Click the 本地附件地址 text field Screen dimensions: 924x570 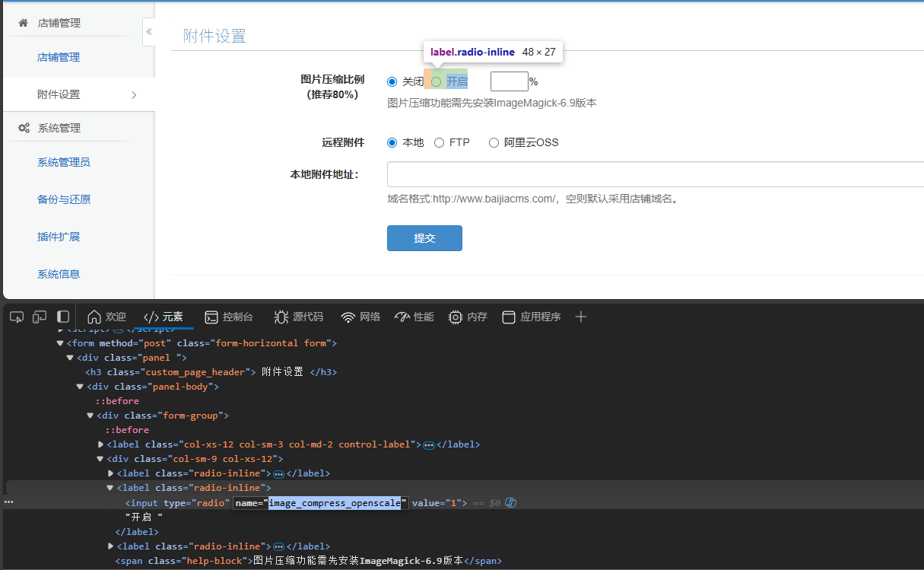click(654, 174)
